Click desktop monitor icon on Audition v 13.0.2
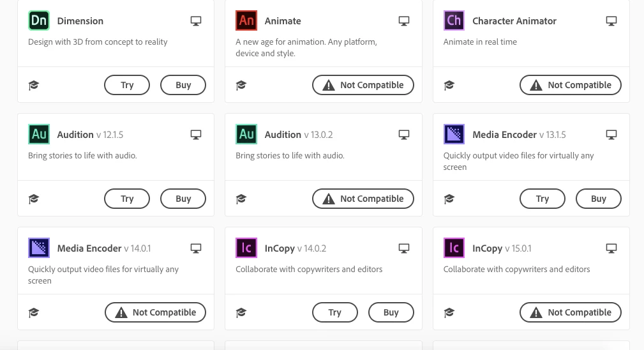This screenshot has height=350, width=644. [404, 135]
